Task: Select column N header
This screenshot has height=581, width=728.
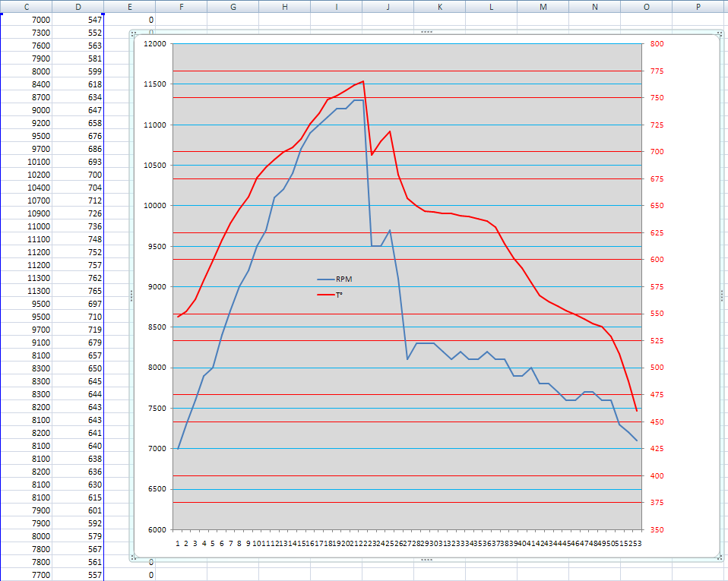Action: (595, 7)
